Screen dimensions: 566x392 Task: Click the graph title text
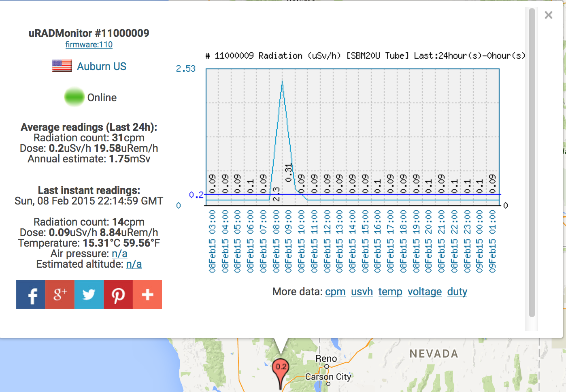(x=366, y=55)
